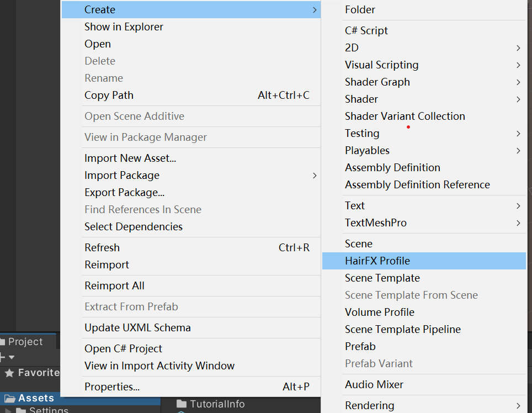The height and width of the screenshot is (413, 532).
Task: Expand the Shader submenu
Action: pos(517,99)
